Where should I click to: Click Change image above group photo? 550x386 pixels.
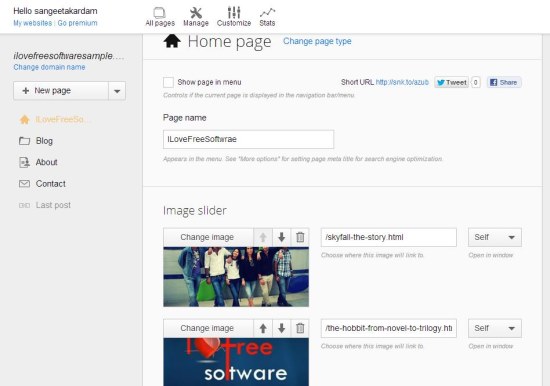pos(208,237)
